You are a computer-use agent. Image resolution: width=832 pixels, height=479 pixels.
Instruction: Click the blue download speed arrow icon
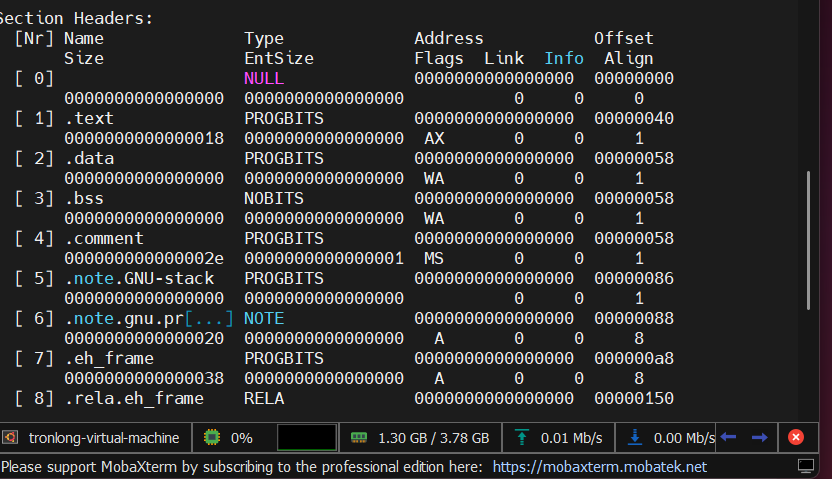point(635,438)
